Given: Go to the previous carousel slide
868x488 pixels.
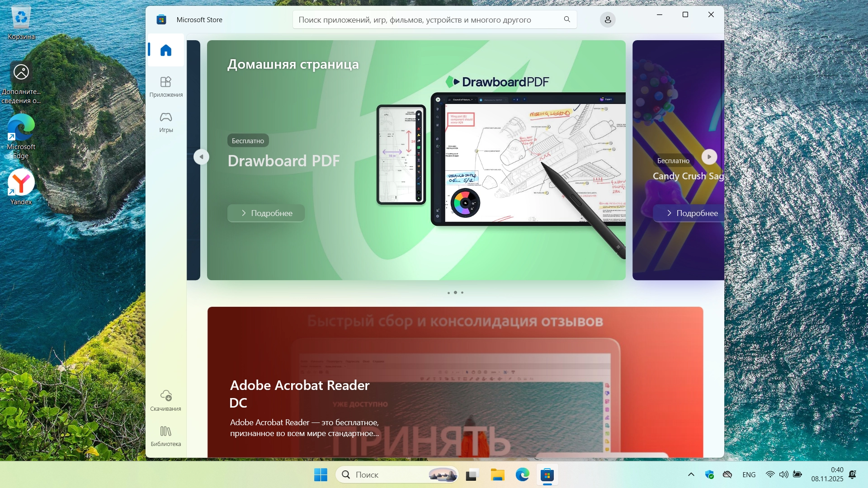Looking at the screenshot, I should pos(201,157).
